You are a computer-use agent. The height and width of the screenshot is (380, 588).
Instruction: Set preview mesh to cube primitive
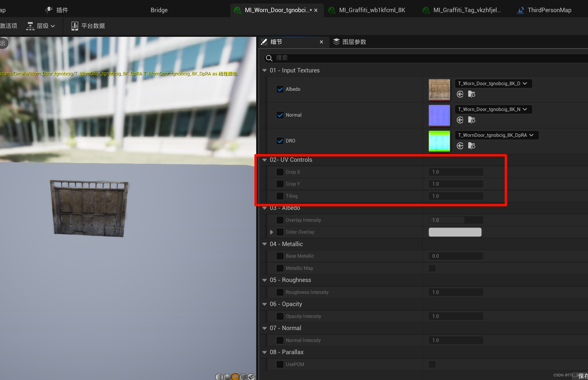243,377
